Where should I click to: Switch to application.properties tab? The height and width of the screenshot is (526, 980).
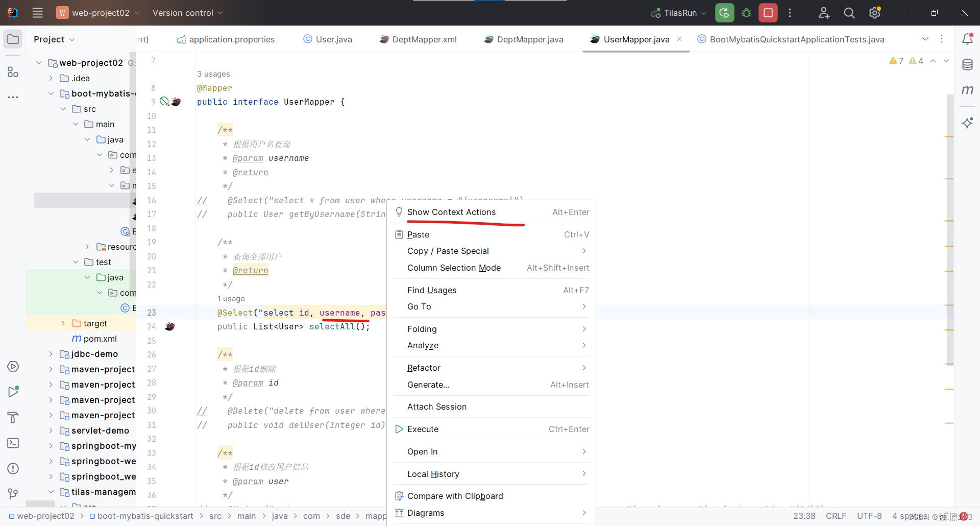226,39
